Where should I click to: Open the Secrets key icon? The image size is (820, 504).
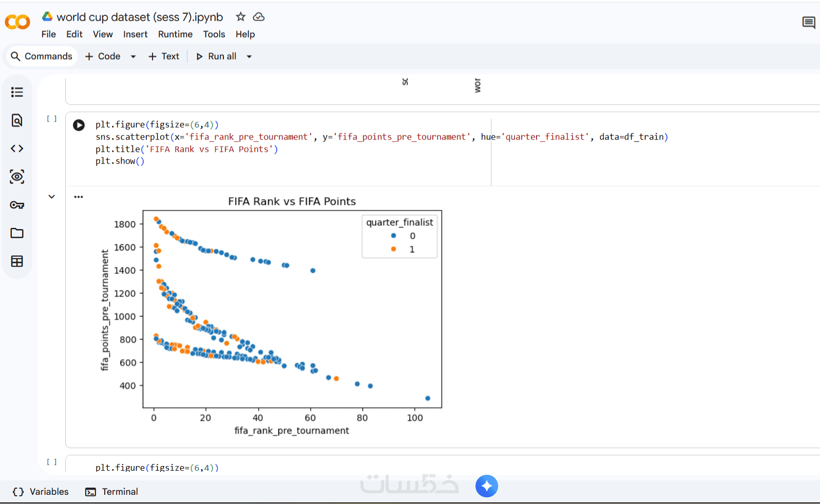[17, 205]
